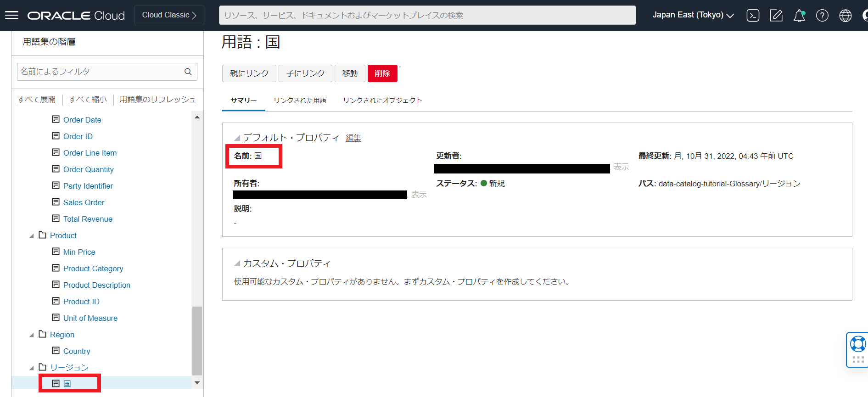The width and height of the screenshot is (868, 397).
Task: Collapse the Region category folder
Action: 32,335
